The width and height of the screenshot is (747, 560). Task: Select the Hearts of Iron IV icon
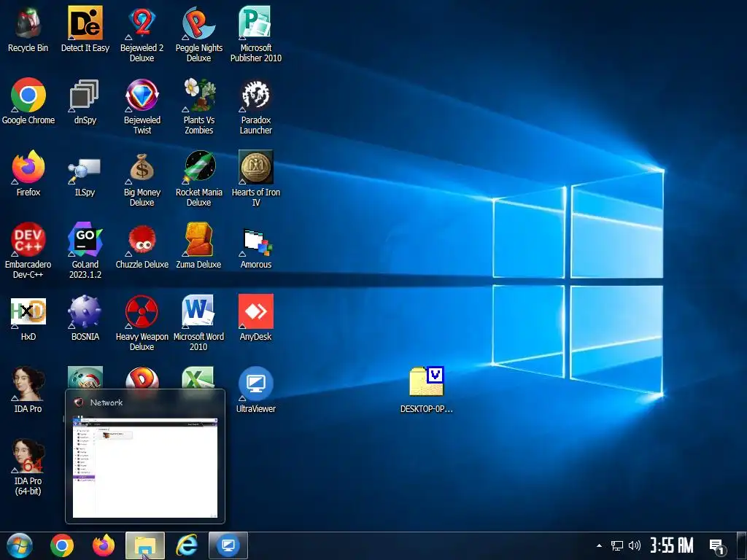(256, 179)
